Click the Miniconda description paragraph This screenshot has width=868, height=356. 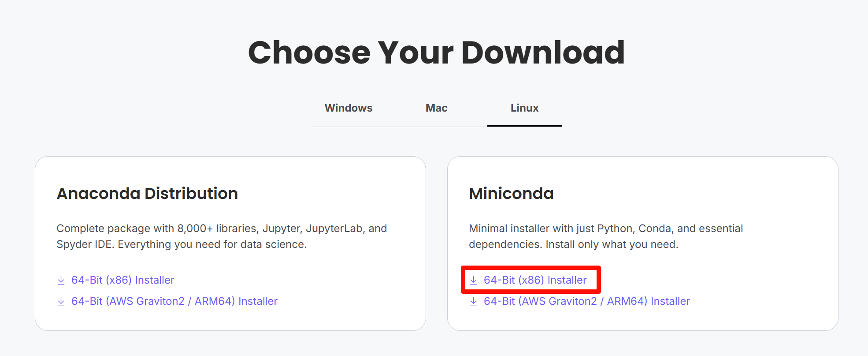point(606,236)
